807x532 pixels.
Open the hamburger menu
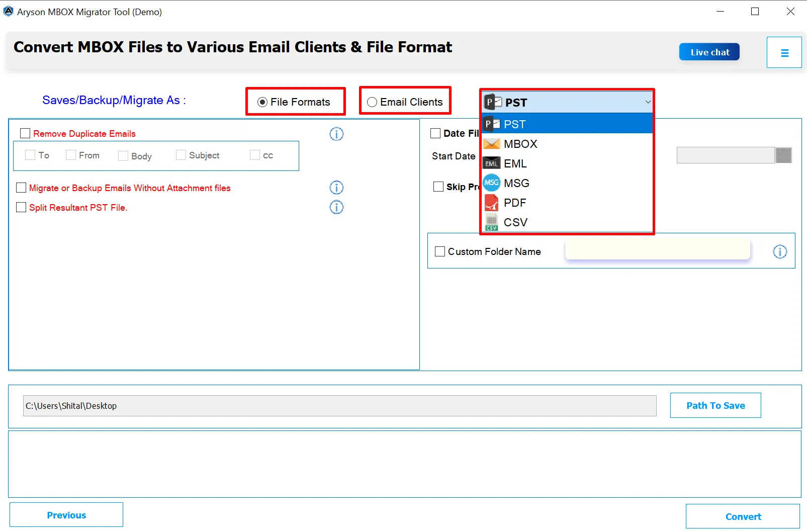click(783, 52)
